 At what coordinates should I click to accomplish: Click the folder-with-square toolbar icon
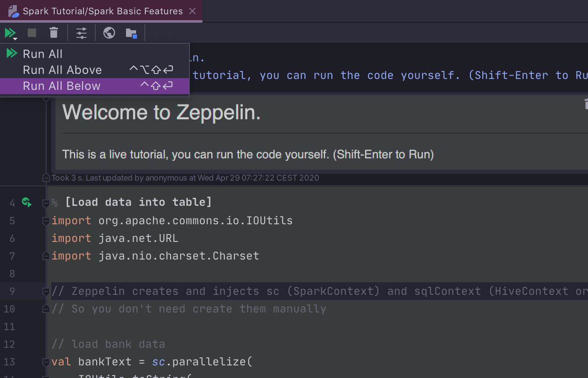131,33
